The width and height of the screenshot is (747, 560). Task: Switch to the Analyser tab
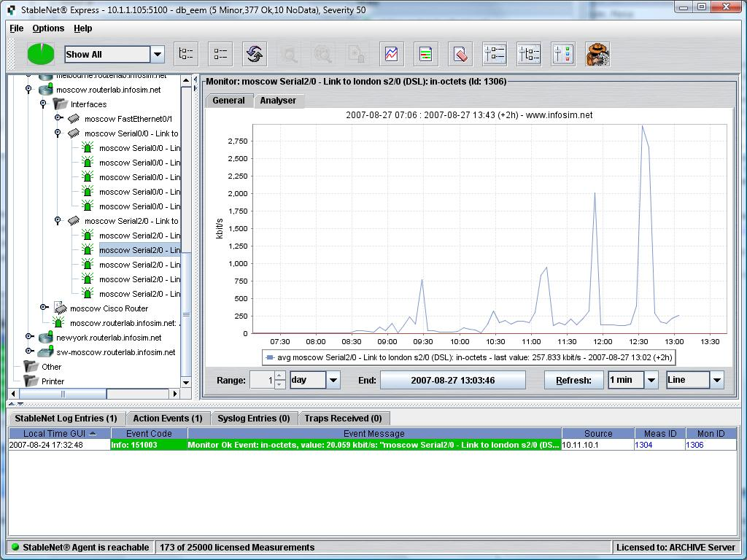click(278, 101)
